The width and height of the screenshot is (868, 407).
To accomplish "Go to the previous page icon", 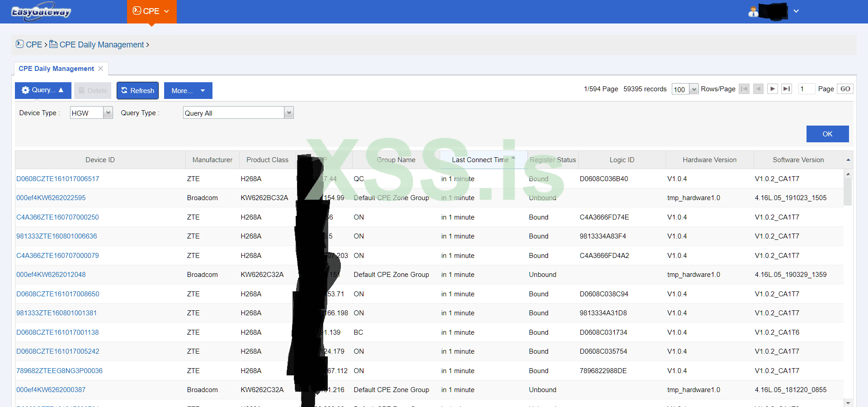I will click(759, 89).
